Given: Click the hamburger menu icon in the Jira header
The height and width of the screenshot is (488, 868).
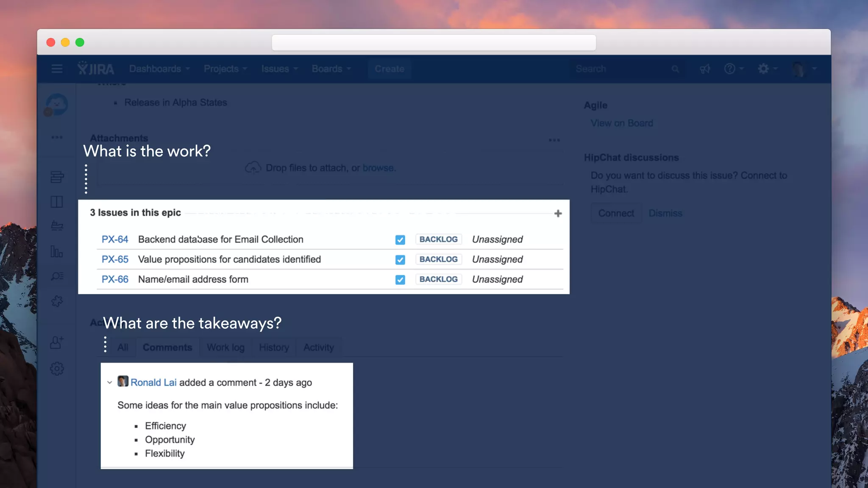Looking at the screenshot, I should pos(57,69).
